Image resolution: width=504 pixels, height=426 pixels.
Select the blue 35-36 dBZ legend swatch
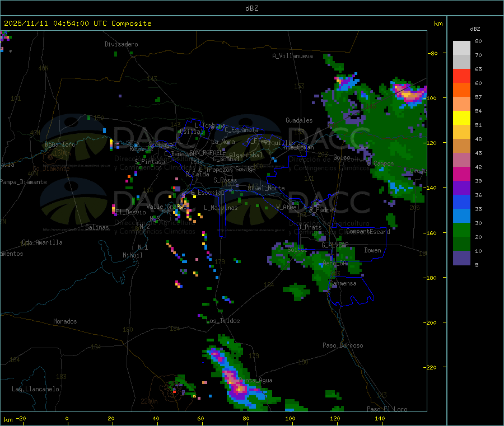pos(461,202)
